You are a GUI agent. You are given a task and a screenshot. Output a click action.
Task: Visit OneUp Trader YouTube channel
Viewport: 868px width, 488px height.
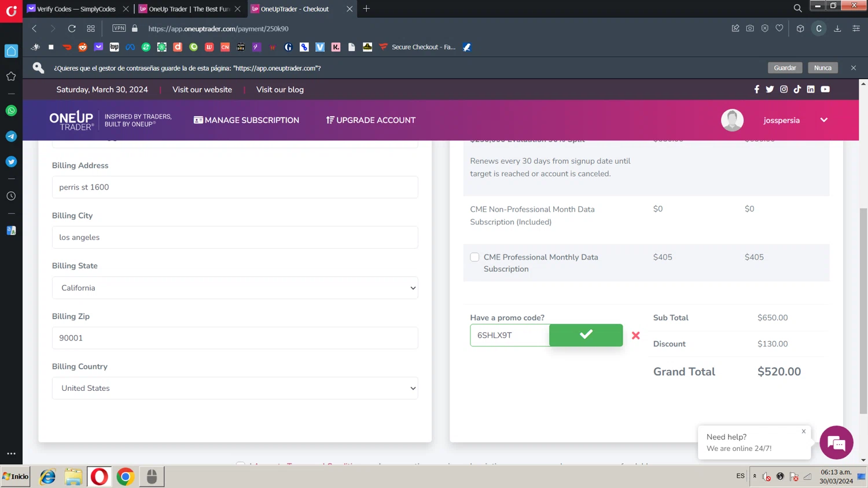coord(825,89)
